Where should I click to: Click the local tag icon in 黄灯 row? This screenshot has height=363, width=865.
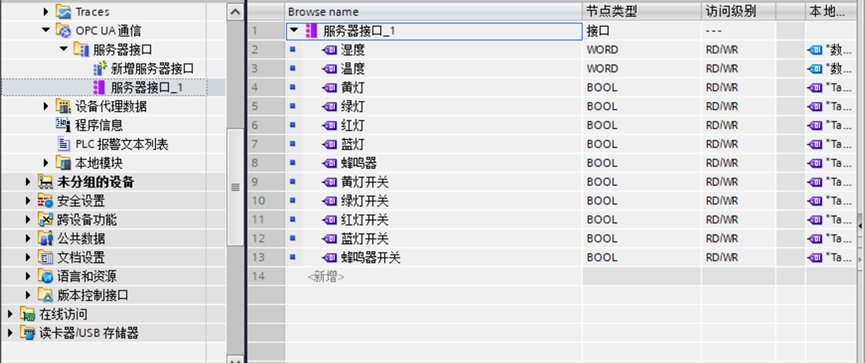pyautogui.click(x=814, y=88)
